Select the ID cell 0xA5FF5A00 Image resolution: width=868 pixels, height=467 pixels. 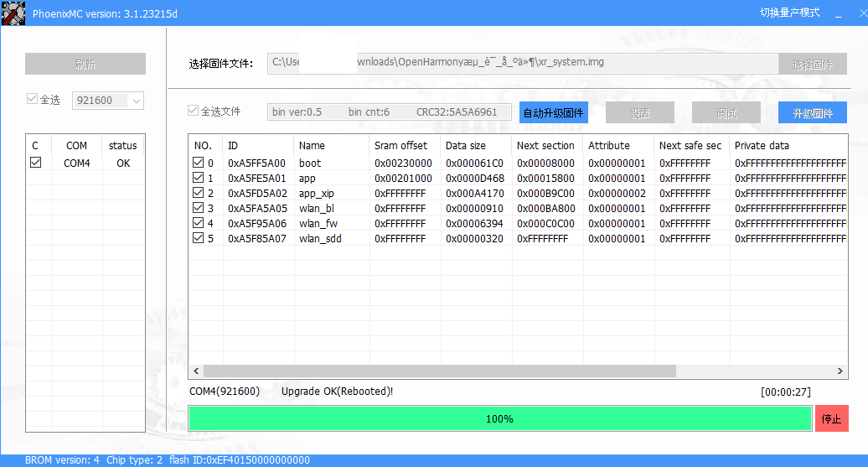coord(257,163)
